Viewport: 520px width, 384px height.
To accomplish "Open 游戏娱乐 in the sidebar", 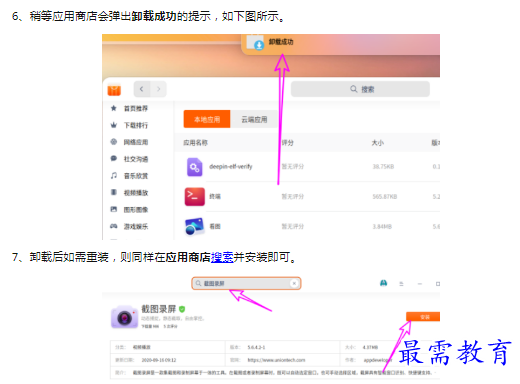I will [x=136, y=227].
